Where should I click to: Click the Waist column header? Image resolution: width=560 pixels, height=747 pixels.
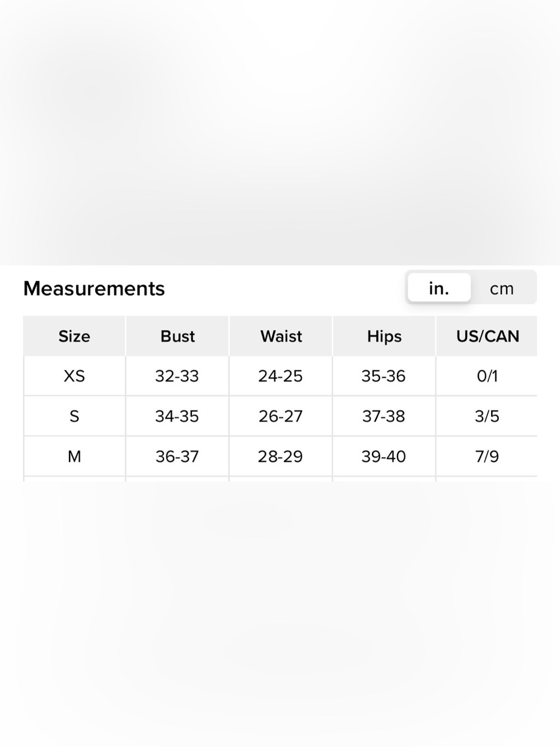coord(281,336)
